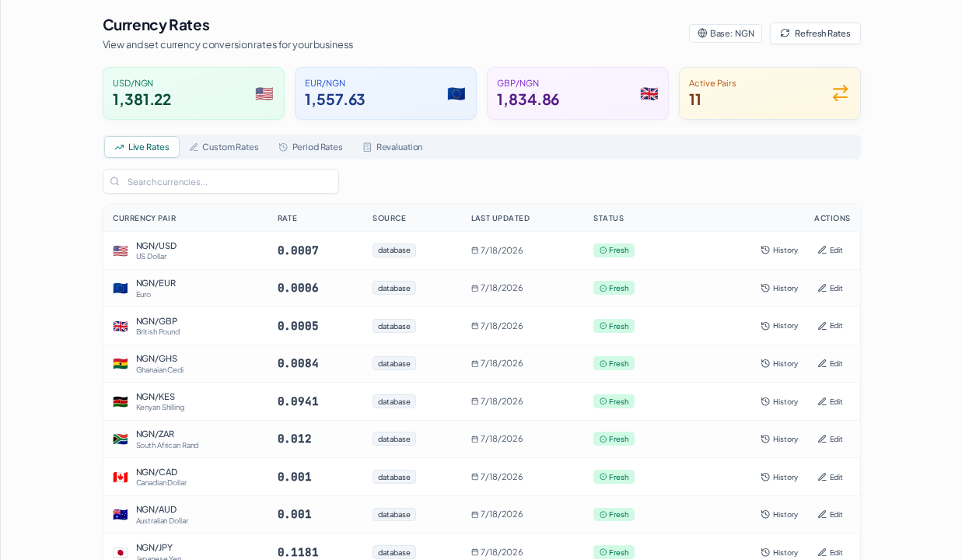Screen dimensions: 962x560
Task: Click the Kenya flag in the NGN/KES row
Action: pos(120,401)
